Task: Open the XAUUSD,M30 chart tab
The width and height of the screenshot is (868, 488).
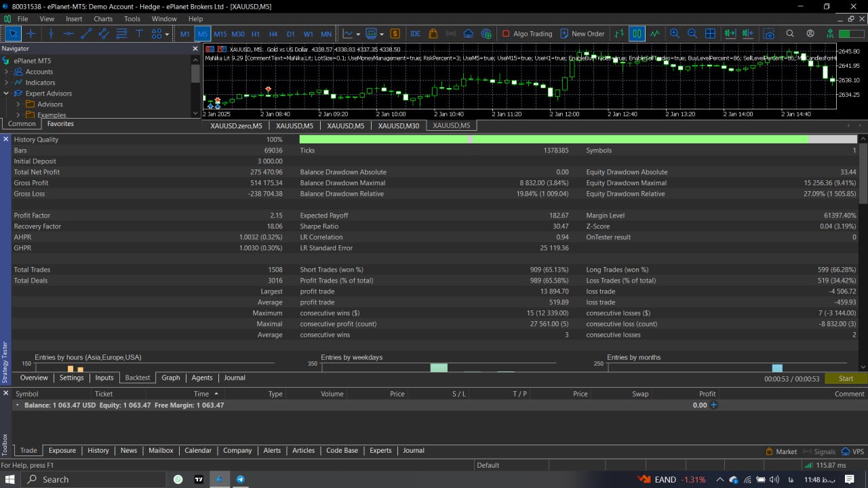Action: click(399, 125)
